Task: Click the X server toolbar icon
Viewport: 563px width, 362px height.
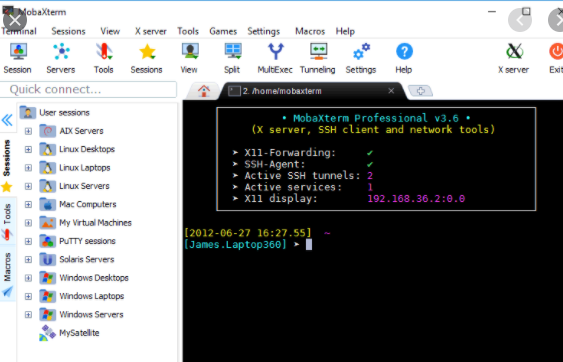Action: click(514, 51)
